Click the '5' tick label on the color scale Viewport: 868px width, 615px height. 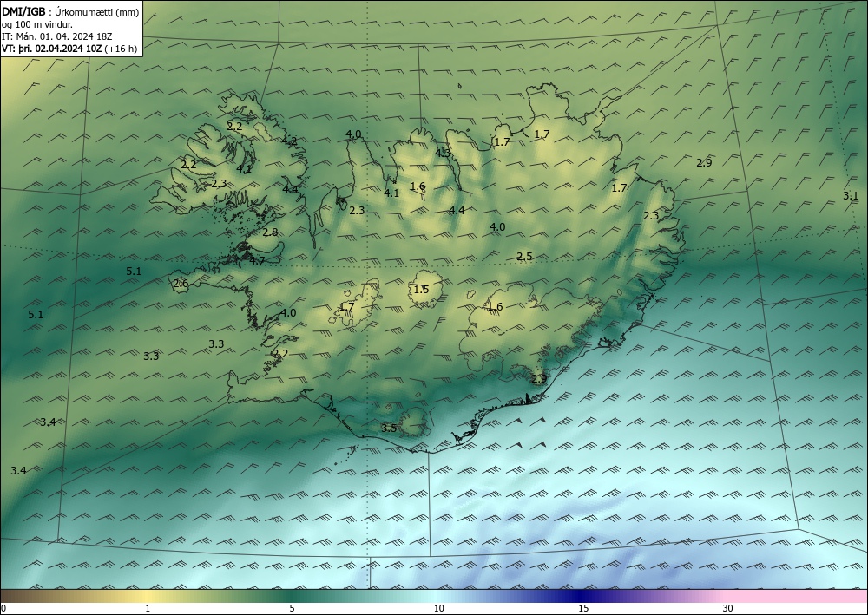click(x=292, y=608)
